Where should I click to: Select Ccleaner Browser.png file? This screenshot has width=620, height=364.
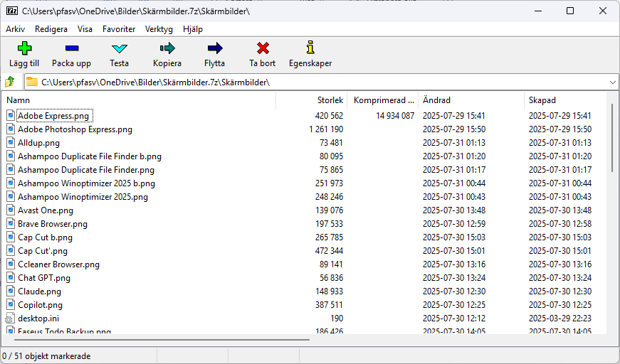tap(58, 264)
